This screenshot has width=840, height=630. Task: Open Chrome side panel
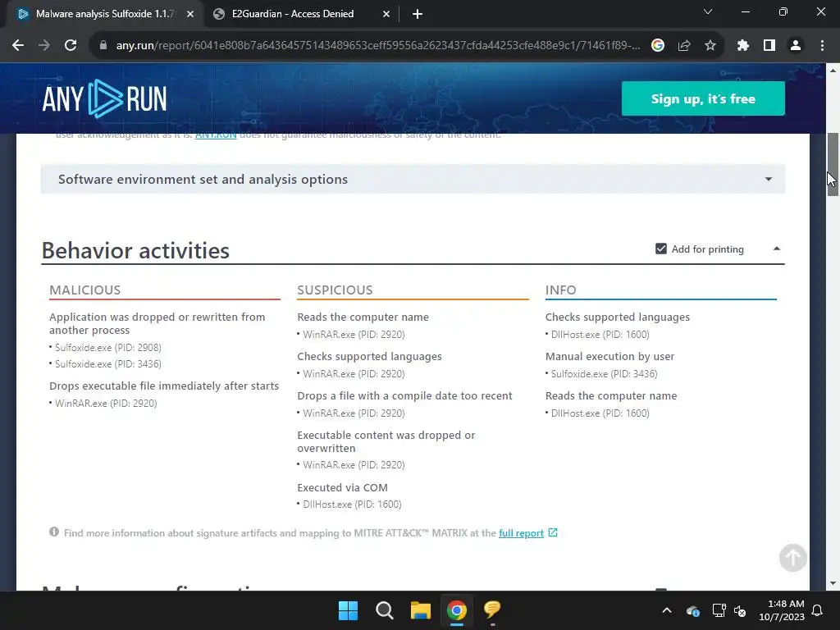(769, 46)
